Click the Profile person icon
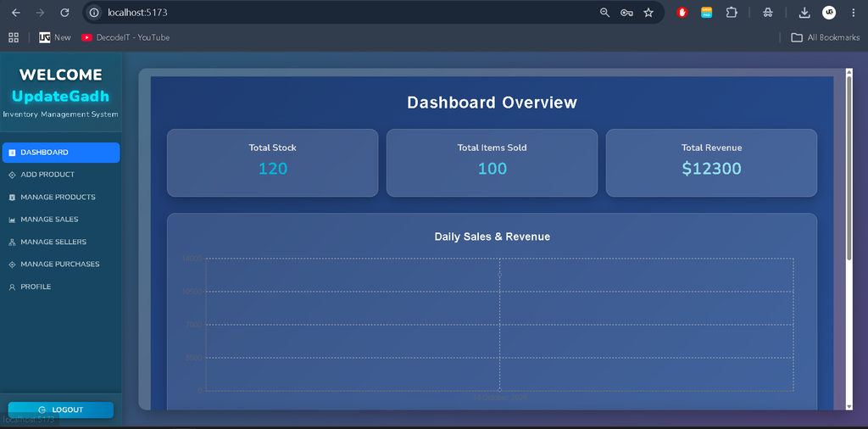The width and height of the screenshot is (868, 429). 12,287
